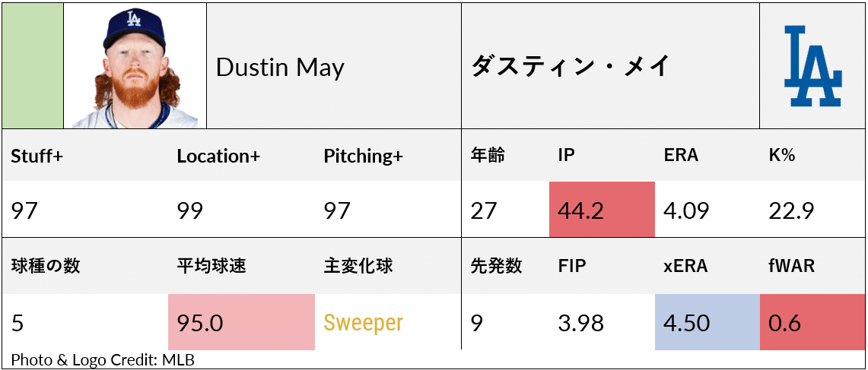Screen dimensions: 868x370
Task: Click the Dodgers LA team logo
Action: coord(812,66)
